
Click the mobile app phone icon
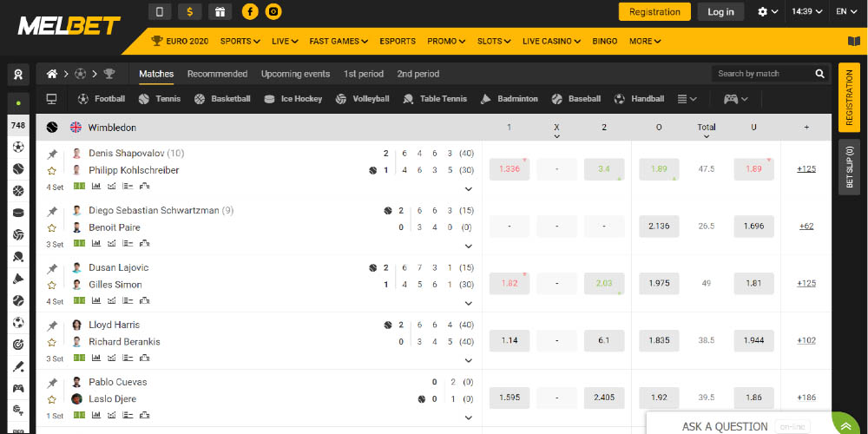(x=159, y=12)
